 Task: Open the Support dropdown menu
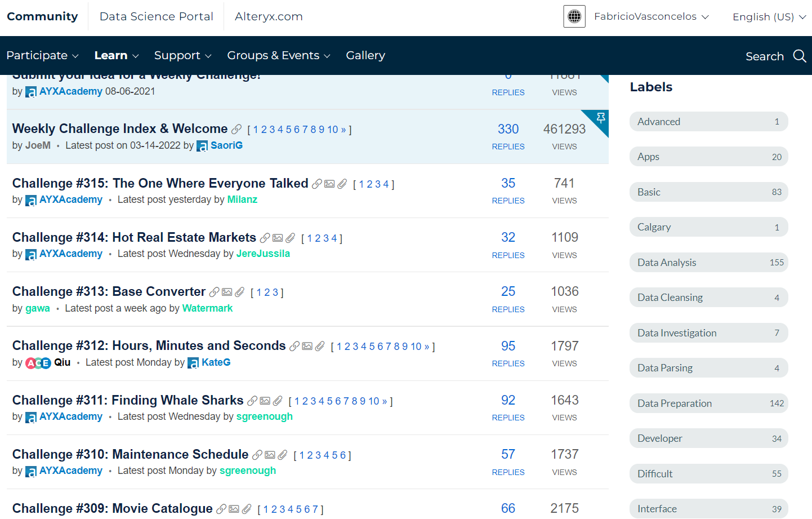pyautogui.click(x=183, y=55)
